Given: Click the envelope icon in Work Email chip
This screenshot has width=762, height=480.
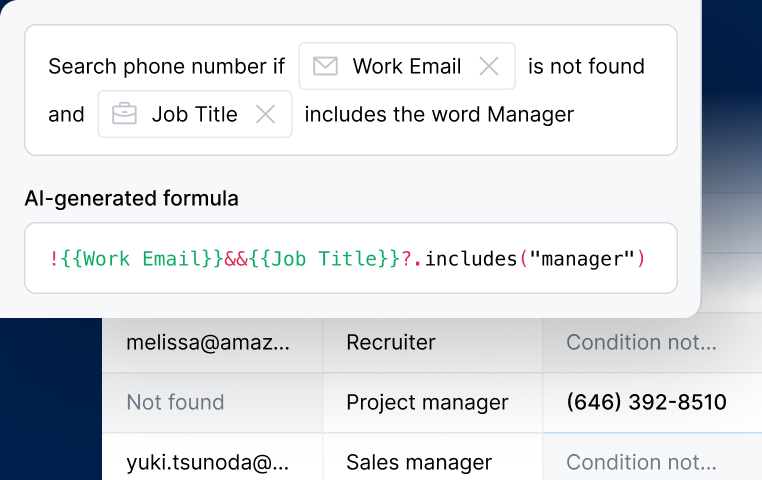Looking at the screenshot, I should [325, 67].
